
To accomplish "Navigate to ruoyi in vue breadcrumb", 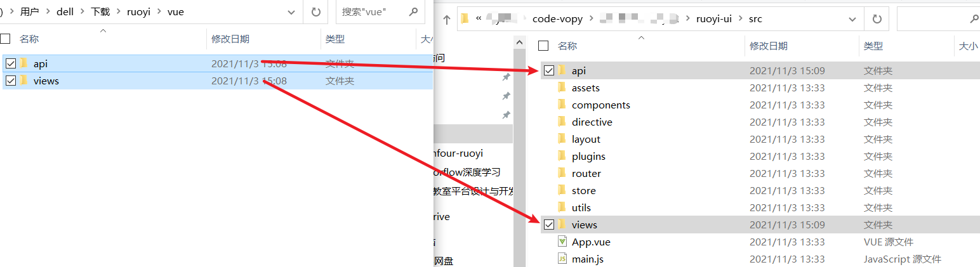I will (139, 11).
